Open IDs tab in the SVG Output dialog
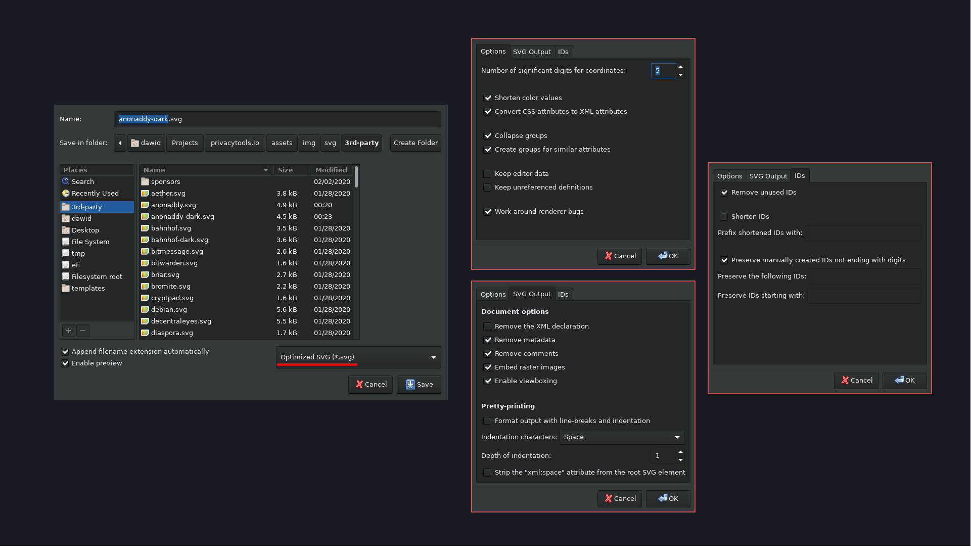Screen dimensions: 971x560 [563, 295]
